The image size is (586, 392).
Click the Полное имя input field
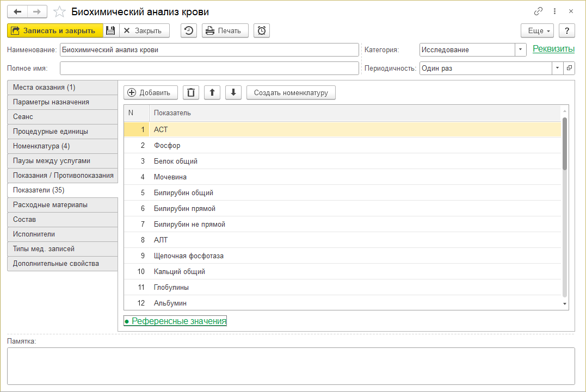coord(209,69)
